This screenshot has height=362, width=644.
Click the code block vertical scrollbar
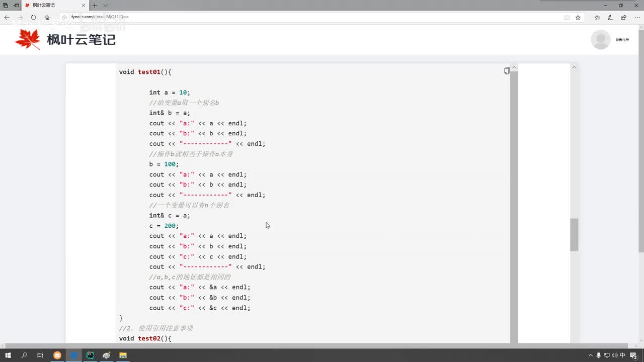click(x=514, y=206)
